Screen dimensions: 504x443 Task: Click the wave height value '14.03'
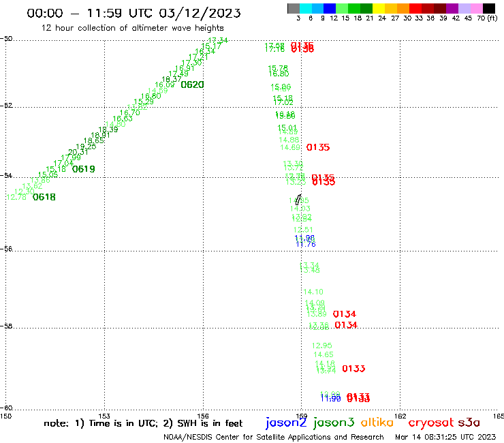(300, 209)
